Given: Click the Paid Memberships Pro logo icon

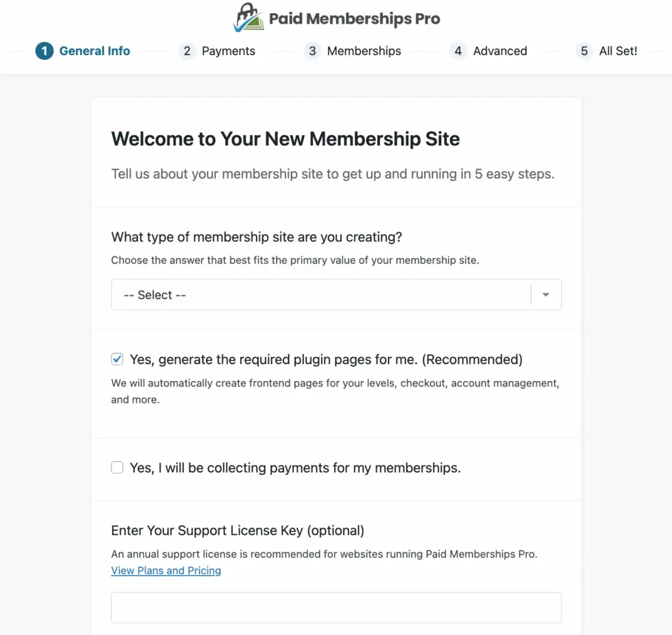Looking at the screenshot, I should (x=247, y=16).
